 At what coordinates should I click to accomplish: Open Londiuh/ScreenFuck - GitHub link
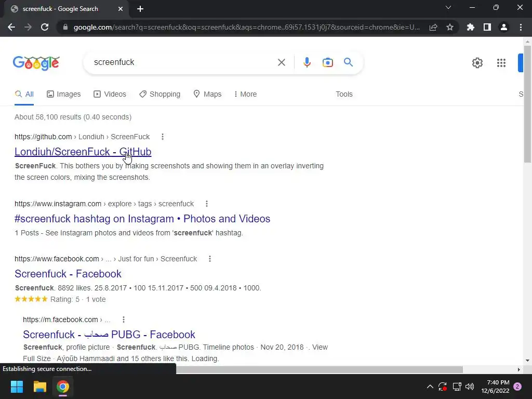[83, 152]
